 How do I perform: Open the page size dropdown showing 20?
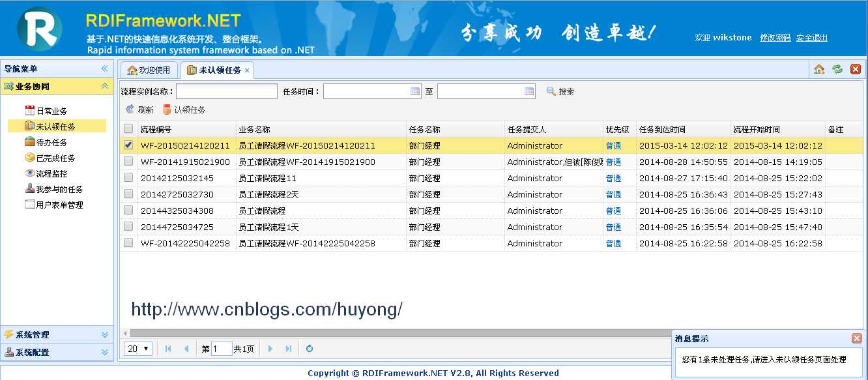coord(138,349)
